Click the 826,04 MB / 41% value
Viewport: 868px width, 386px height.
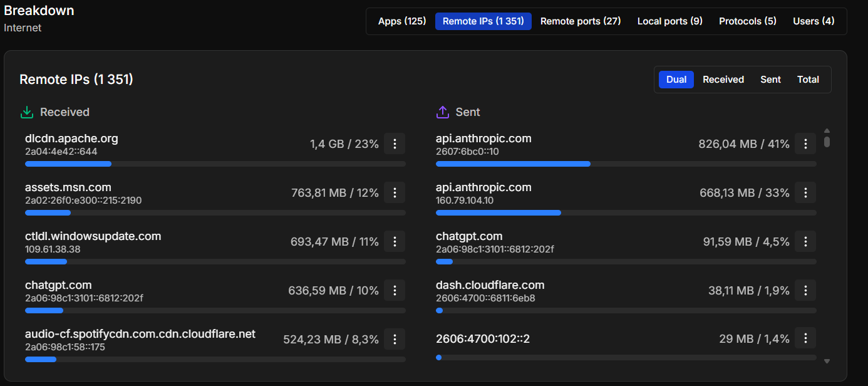(744, 144)
